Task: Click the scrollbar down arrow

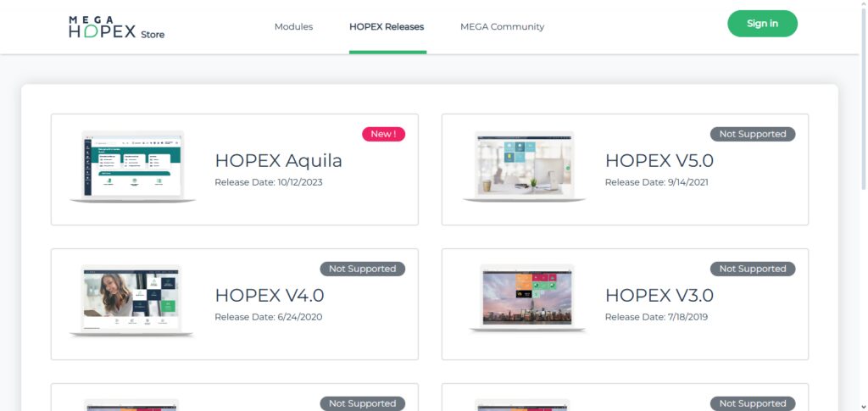Action: 864,407
